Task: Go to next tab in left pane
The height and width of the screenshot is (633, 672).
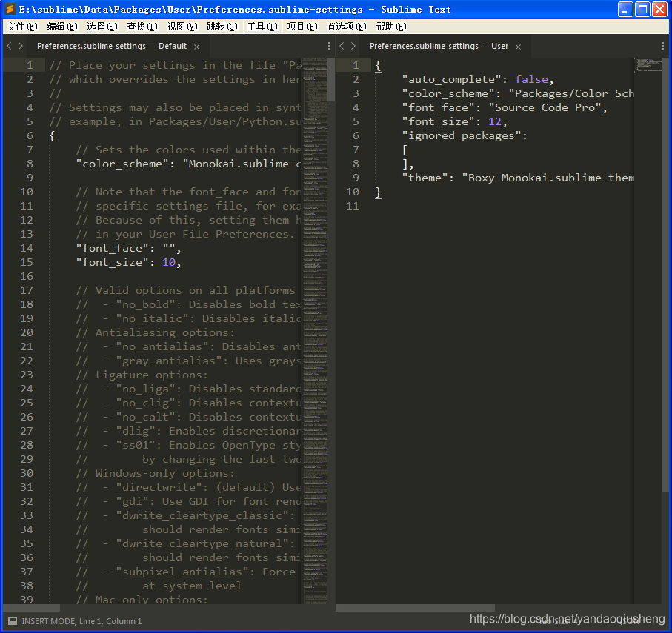Action: click(x=21, y=46)
